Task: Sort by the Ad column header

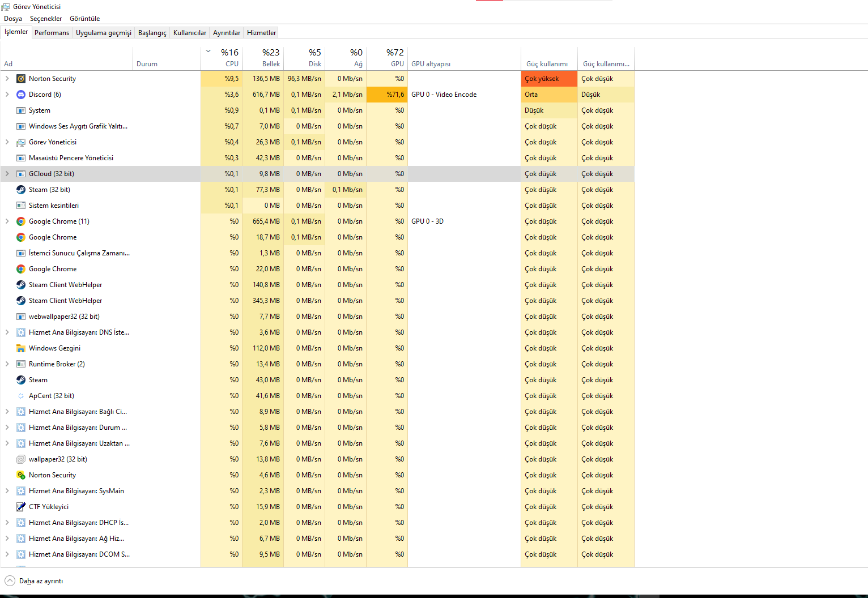Action: 67,58
